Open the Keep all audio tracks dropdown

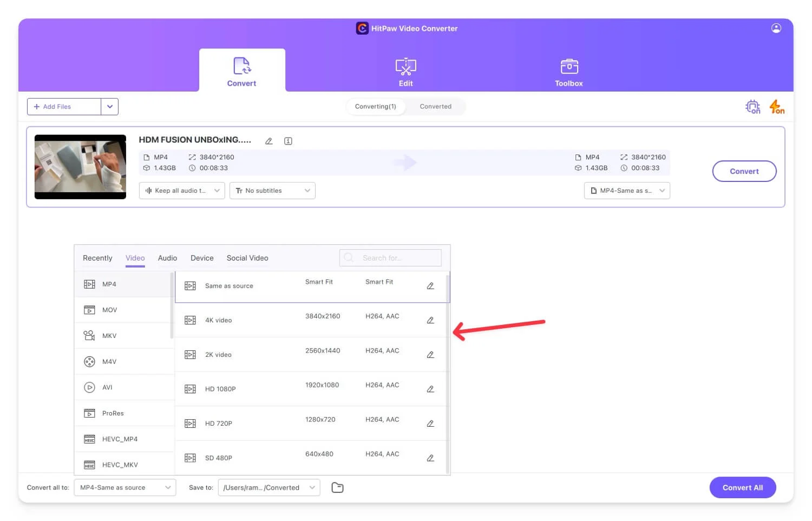click(x=182, y=191)
